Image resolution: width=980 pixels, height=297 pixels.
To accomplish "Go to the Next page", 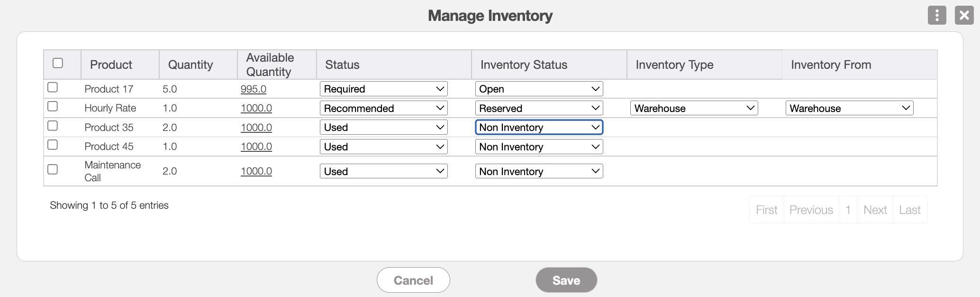I will 875,210.
